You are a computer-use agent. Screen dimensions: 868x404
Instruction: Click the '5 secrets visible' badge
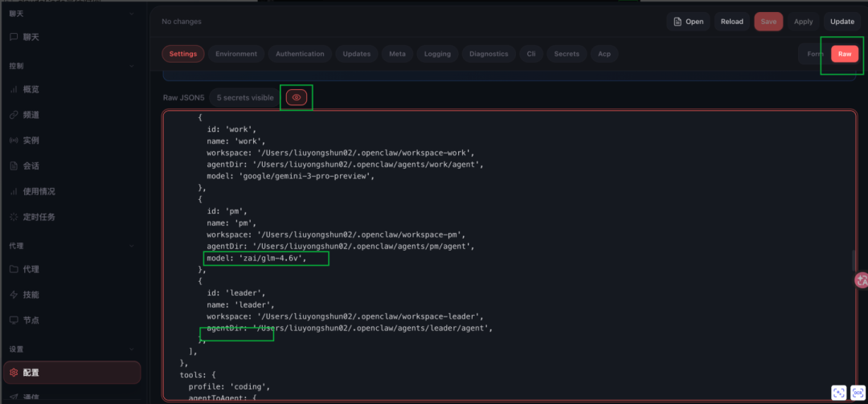[244, 97]
